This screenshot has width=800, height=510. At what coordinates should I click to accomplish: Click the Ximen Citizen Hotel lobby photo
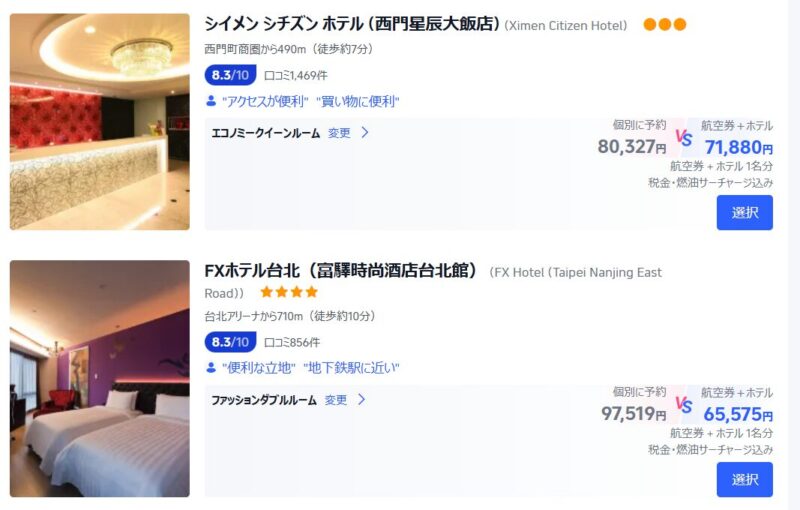99,122
